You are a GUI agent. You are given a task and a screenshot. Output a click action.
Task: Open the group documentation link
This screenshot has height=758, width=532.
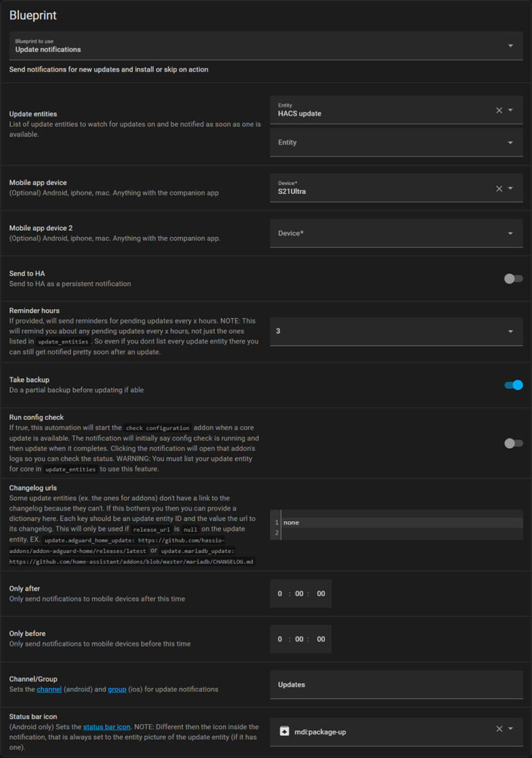point(117,689)
